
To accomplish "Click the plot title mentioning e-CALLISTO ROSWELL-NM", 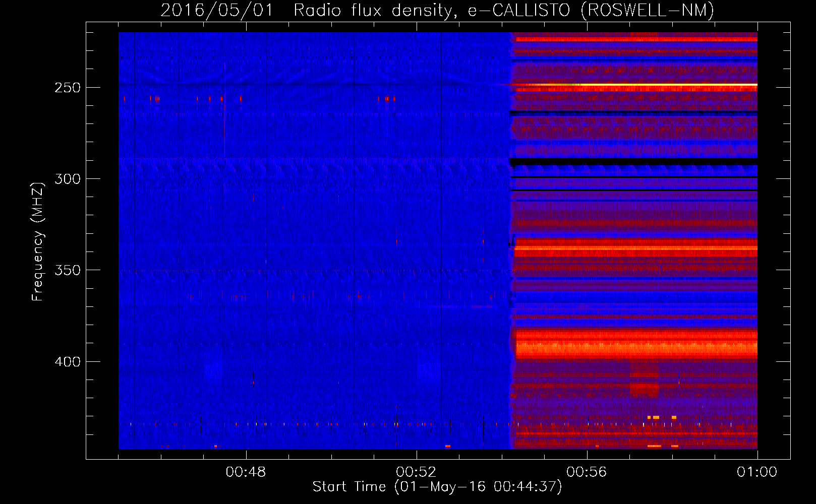I will tap(437, 10).
